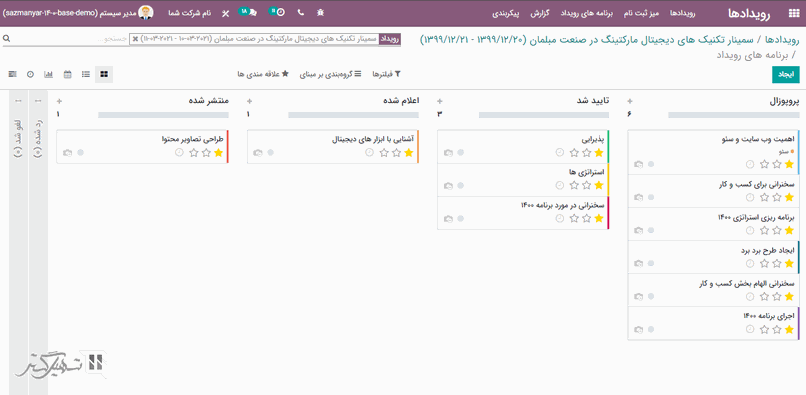Toggle first star on طراحی تصاویر محتوا card
The height and width of the screenshot is (395, 806).
(218, 152)
